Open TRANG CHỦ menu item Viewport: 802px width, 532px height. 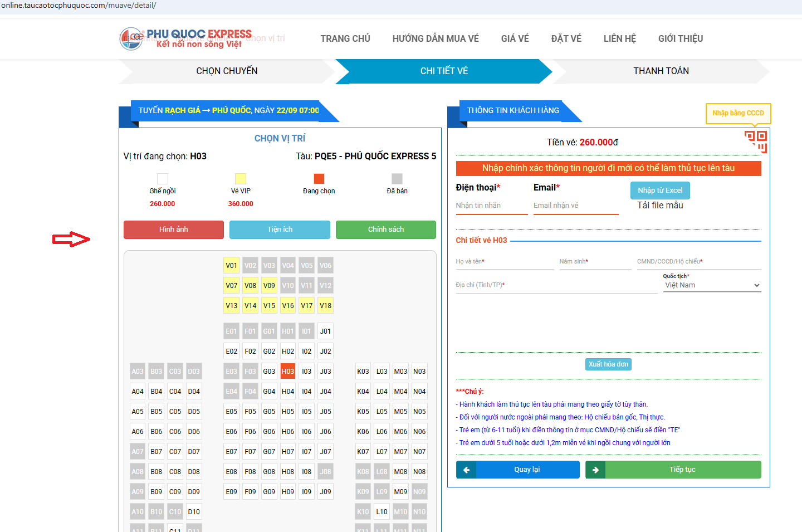tap(345, 38)
